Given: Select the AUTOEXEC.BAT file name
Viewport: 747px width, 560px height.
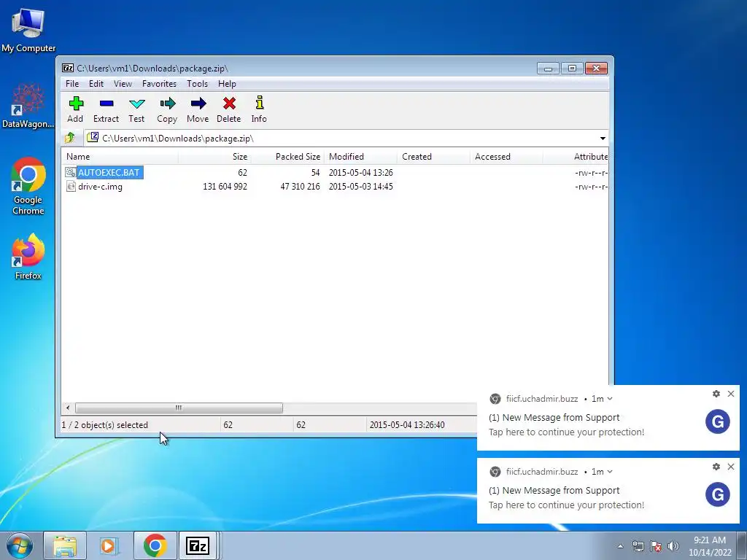Looking at the screenshot, I should click(109, 172).
